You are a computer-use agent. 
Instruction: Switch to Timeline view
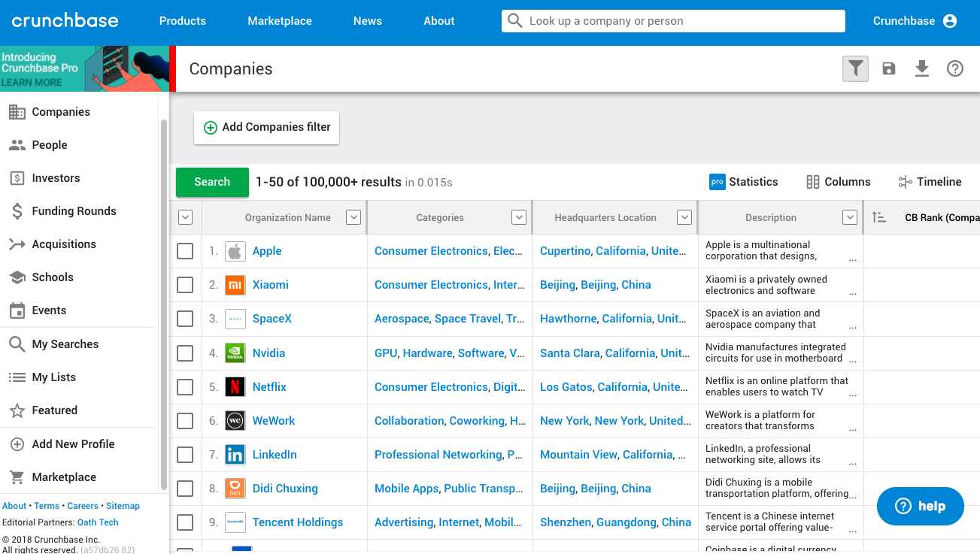pyautogui.click(x=930, y=182)
